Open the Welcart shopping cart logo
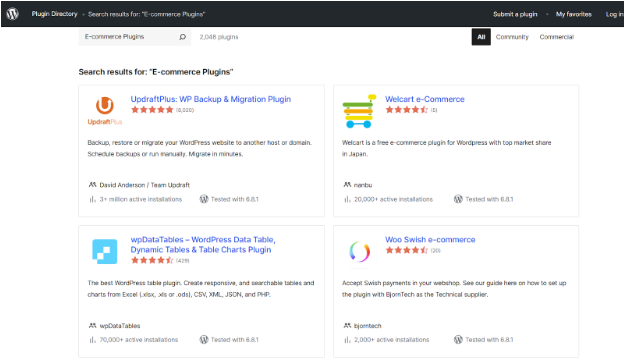 click(x=359, y=111)
